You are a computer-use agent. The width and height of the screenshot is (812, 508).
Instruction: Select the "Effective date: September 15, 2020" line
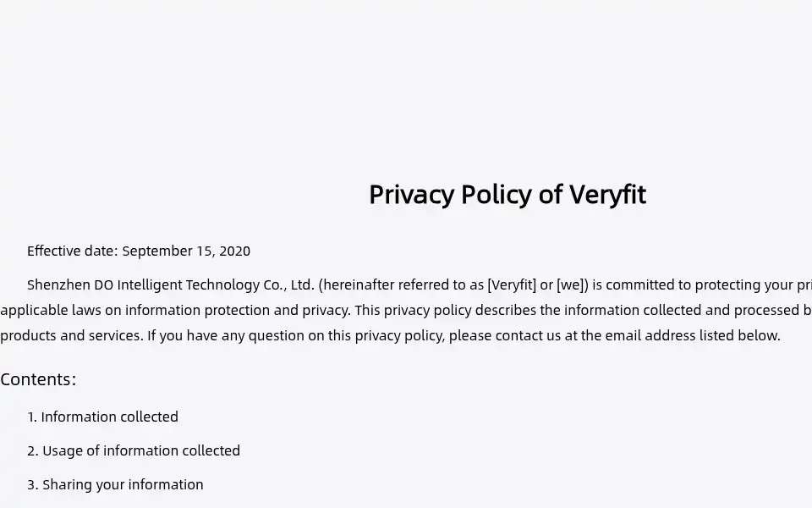click(x=138, y=251)
